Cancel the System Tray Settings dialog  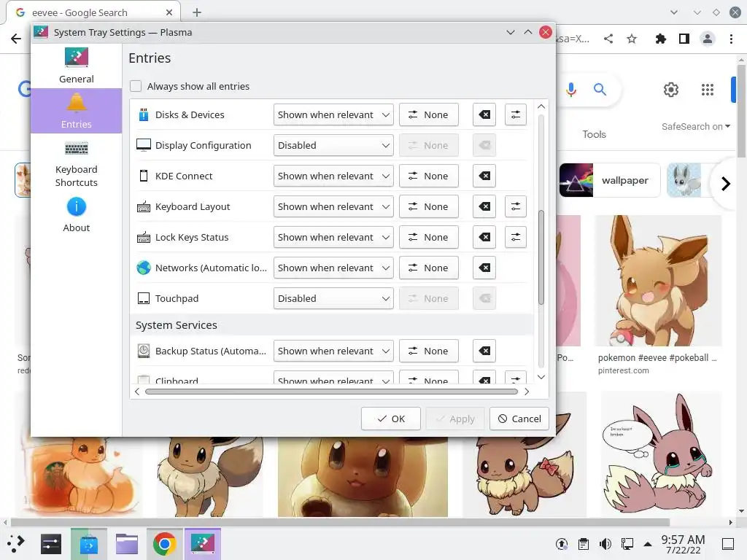tap(519, 419)
